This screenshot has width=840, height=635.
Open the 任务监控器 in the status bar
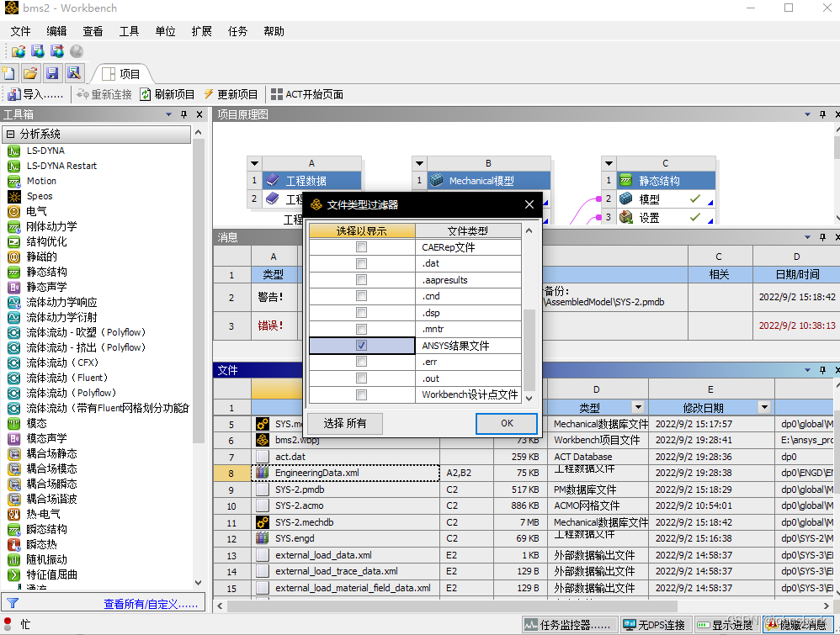pyautogui.click(x=567, y=625)
